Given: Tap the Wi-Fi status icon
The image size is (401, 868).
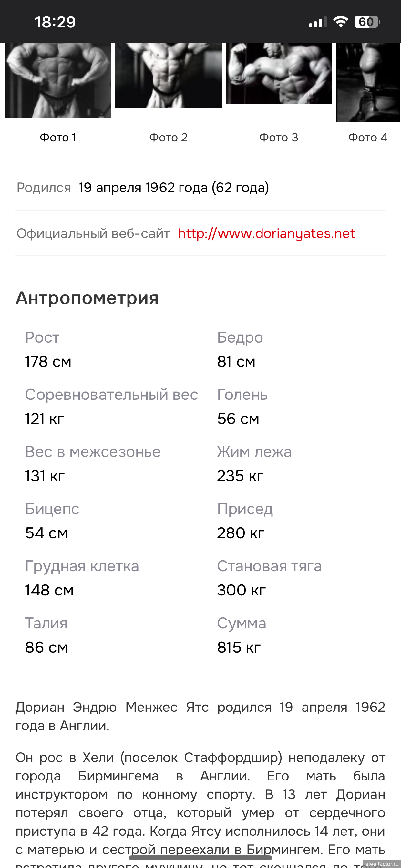Looking at the screenshot, I should (340, 22).
